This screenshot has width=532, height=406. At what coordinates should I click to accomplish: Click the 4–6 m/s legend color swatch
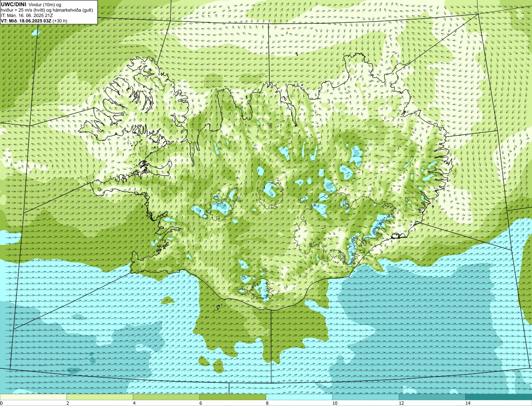point(166,397)
